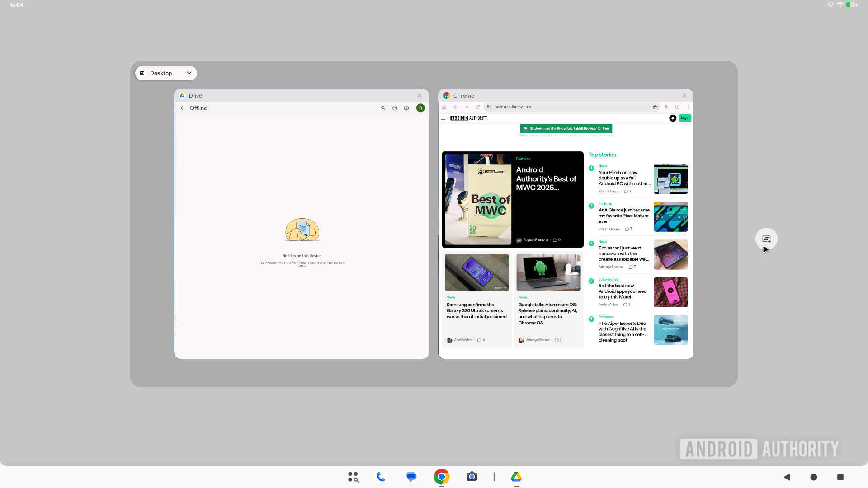Expand the Desktop workspace dropdown
The image size is (868, 488).
(x=189, y=73)
